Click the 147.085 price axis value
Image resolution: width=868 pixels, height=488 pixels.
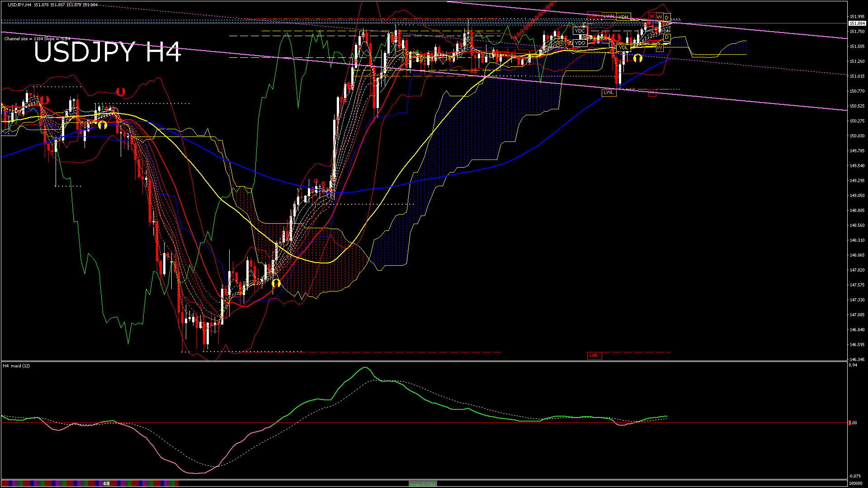(858, 315)
